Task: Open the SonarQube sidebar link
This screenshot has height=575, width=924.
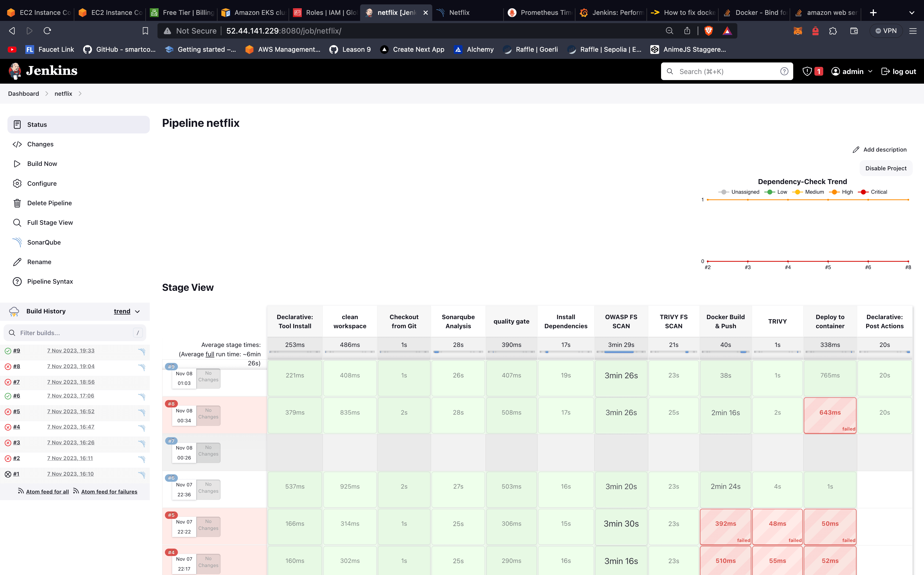Action: (78, 242)
